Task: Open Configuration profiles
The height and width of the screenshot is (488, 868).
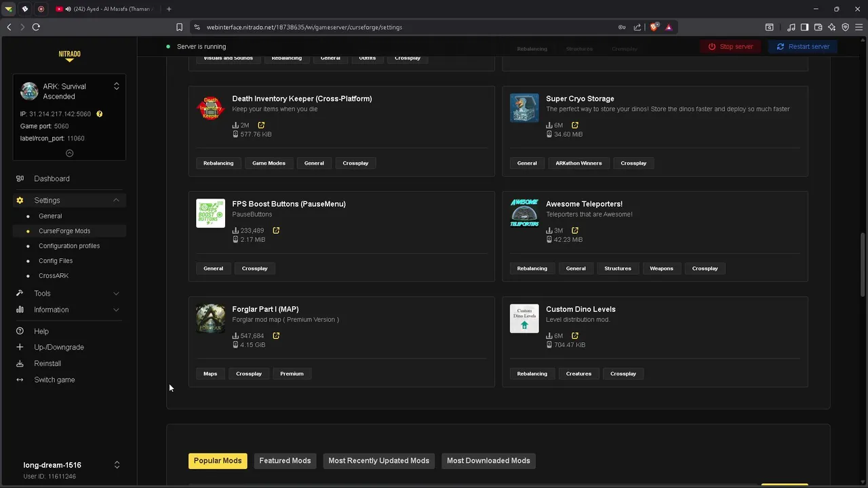Action: point(69,246)
